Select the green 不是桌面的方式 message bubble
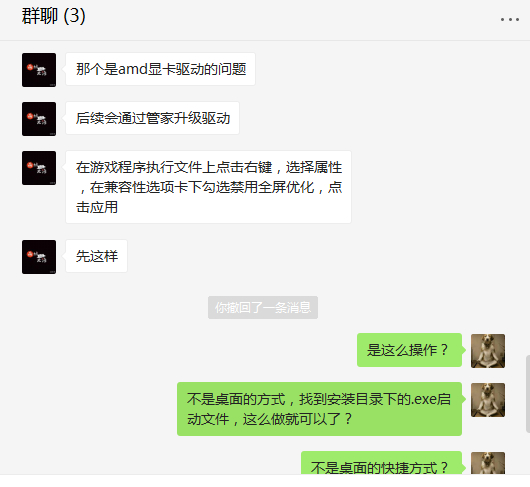The height and width of the screenshot is (487, 530). pos(319,409)
